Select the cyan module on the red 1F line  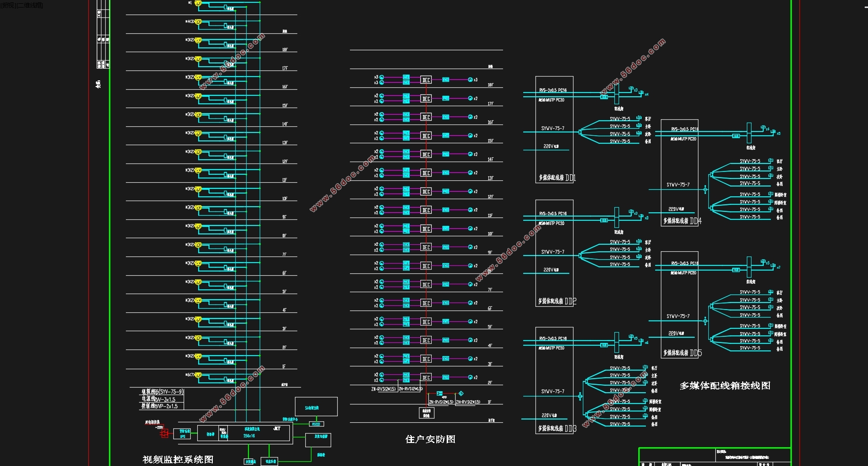(439, 394)
